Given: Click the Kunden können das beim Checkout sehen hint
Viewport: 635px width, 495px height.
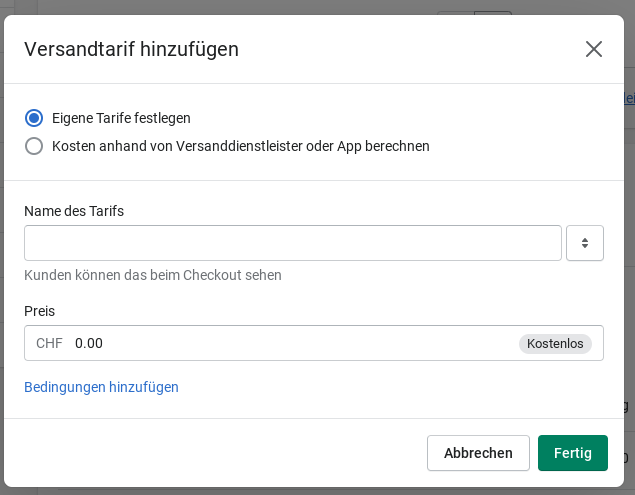Looking at the screenshot, I should (153, 275).
